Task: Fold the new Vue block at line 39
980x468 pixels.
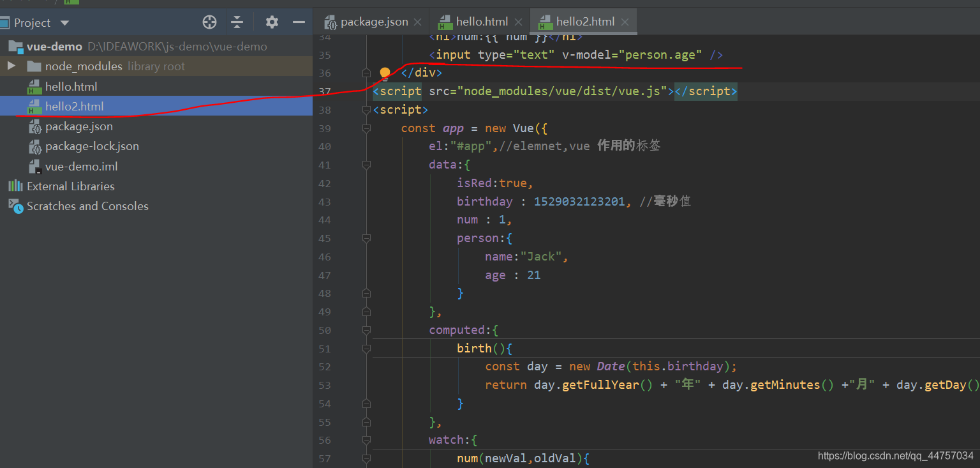Action: click(x=366, y=128)
